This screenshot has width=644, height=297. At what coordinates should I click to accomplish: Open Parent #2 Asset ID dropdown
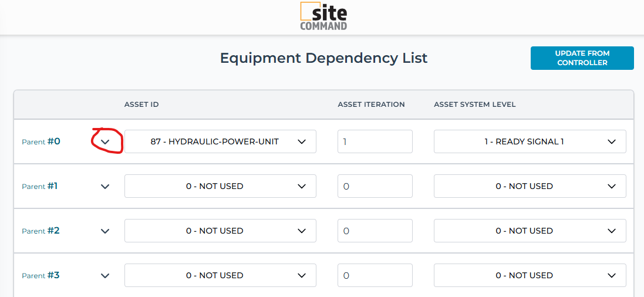tap(220, 231)
